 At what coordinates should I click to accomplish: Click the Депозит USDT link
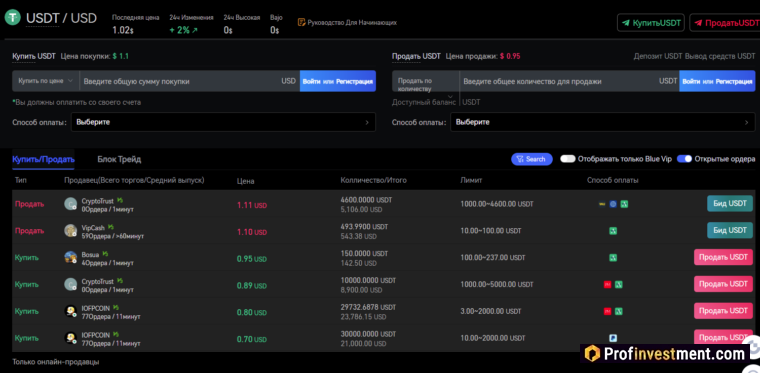pos(658,56)
